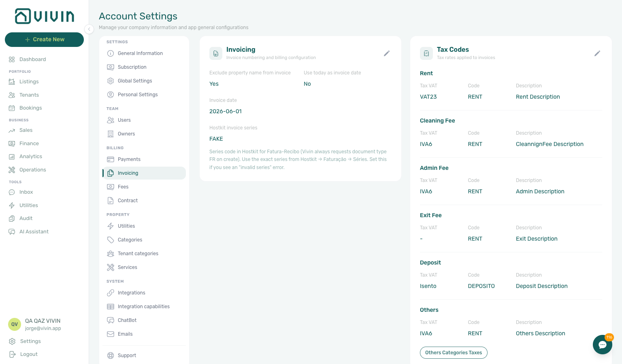Click the VAT23 tax value

[428, 97]
